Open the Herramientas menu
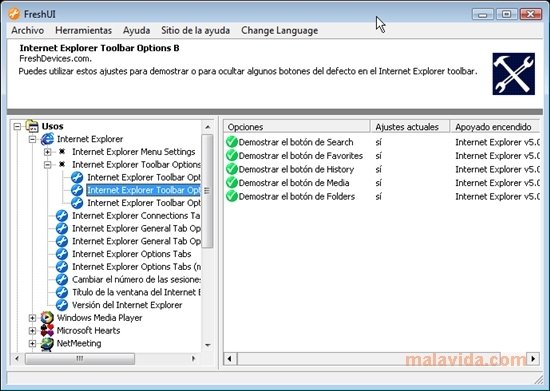The height and width of the screenshot is (391, 550). coord(83,31)
